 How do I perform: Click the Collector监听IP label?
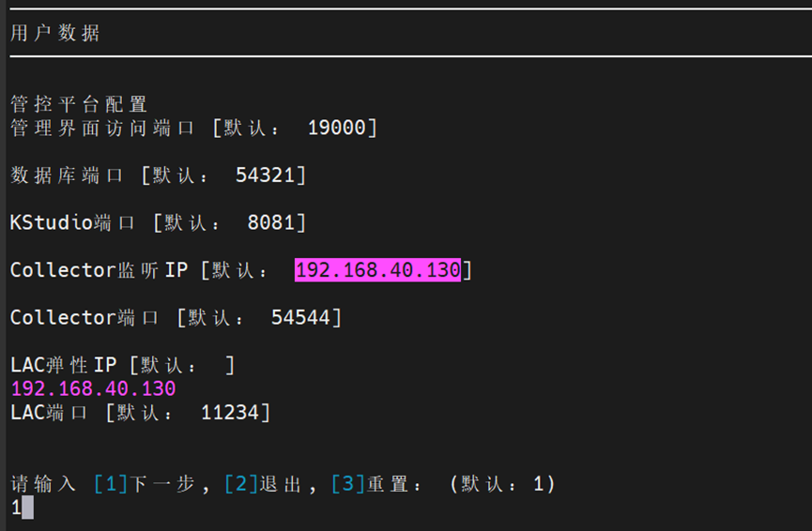99,270
